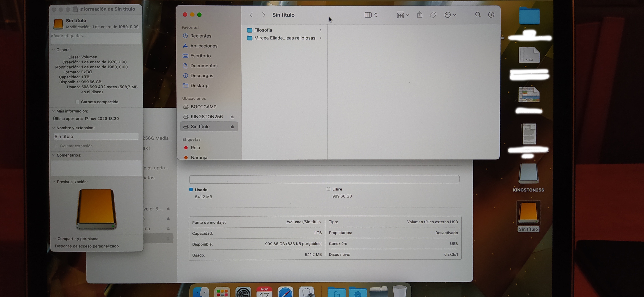The width and height of the screenshot is (644, 297).
Task: Collapse the General section triangle
Action: coord(53,50)
